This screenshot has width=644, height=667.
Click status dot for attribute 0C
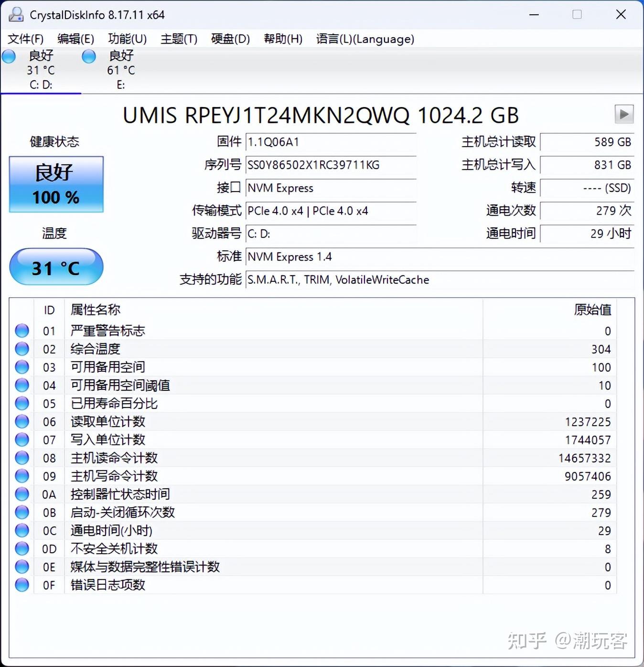22,530
